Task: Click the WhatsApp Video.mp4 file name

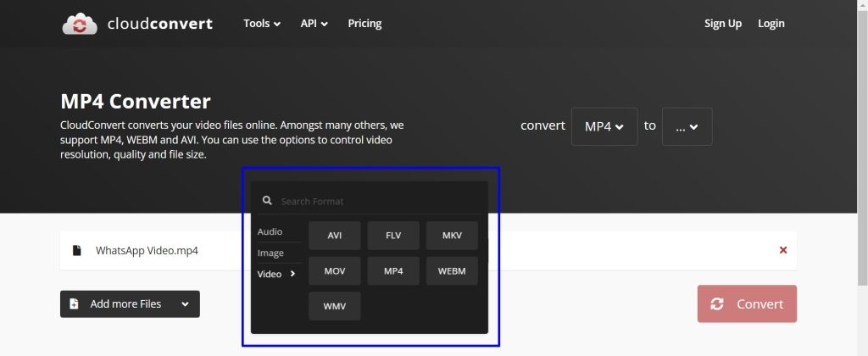Action: pyautogui.click(x=147, y=250)
